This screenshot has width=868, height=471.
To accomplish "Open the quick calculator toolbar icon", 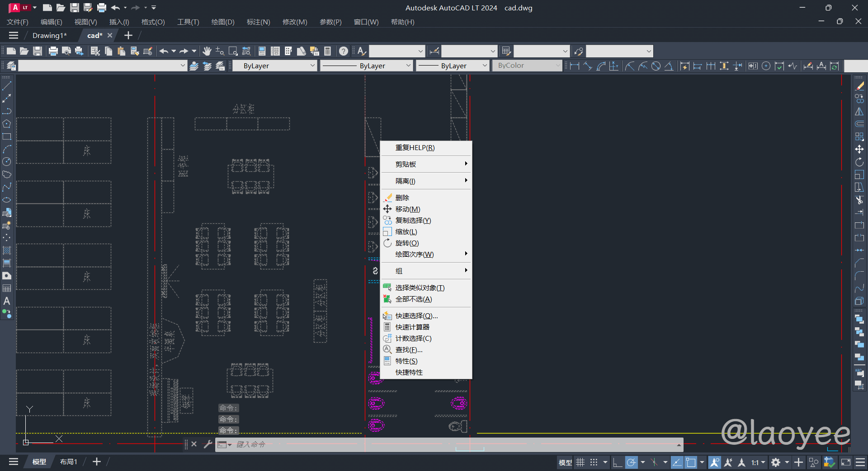I will pos(328,51).
